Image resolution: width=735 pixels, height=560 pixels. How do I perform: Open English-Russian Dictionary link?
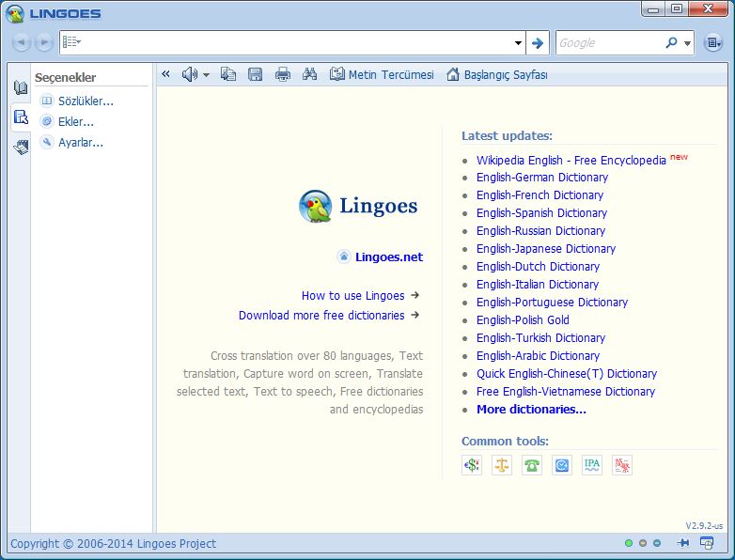541,230
